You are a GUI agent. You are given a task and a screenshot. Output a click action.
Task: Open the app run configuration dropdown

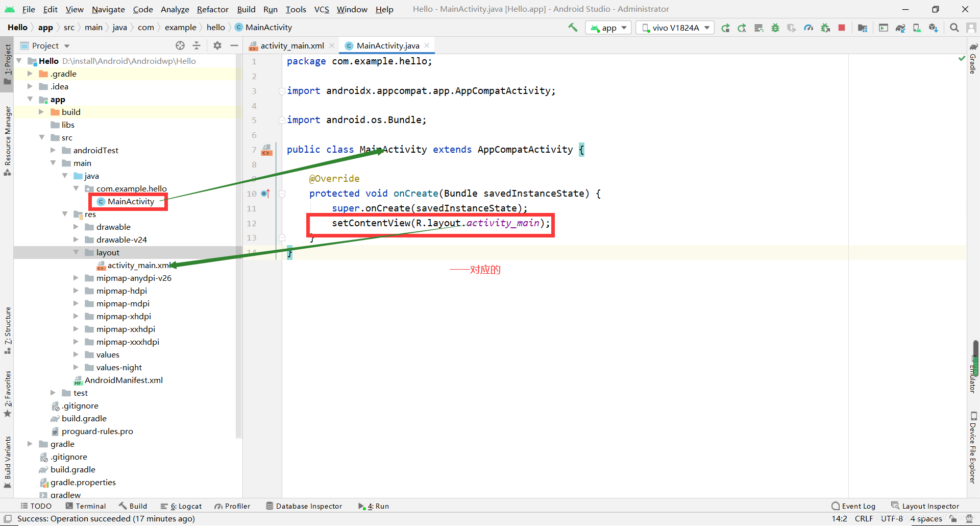click(x=608, y=28)
